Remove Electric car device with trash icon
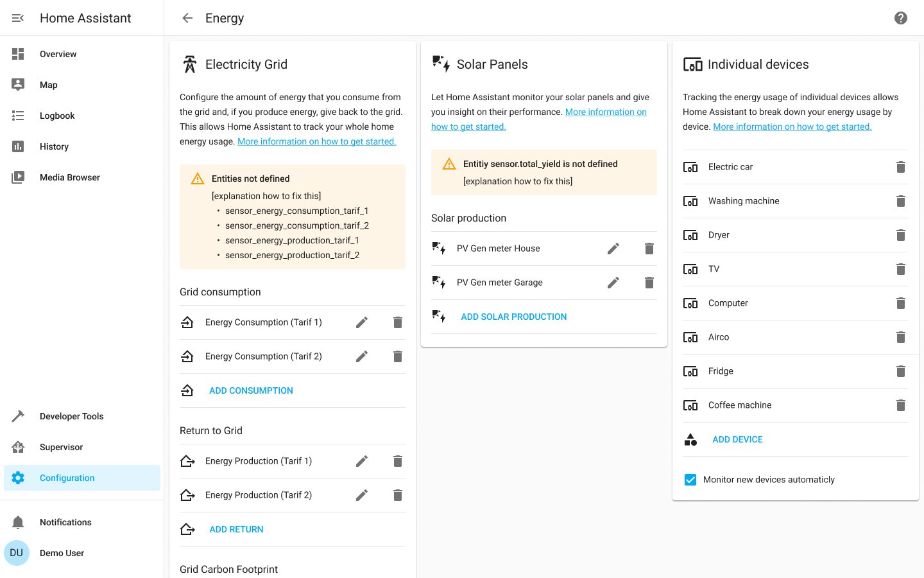 pos(901,167)
